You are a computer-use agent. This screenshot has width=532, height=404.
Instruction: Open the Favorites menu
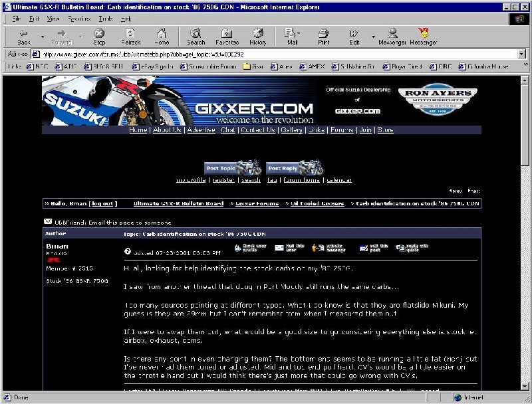[x=79, y=19]
